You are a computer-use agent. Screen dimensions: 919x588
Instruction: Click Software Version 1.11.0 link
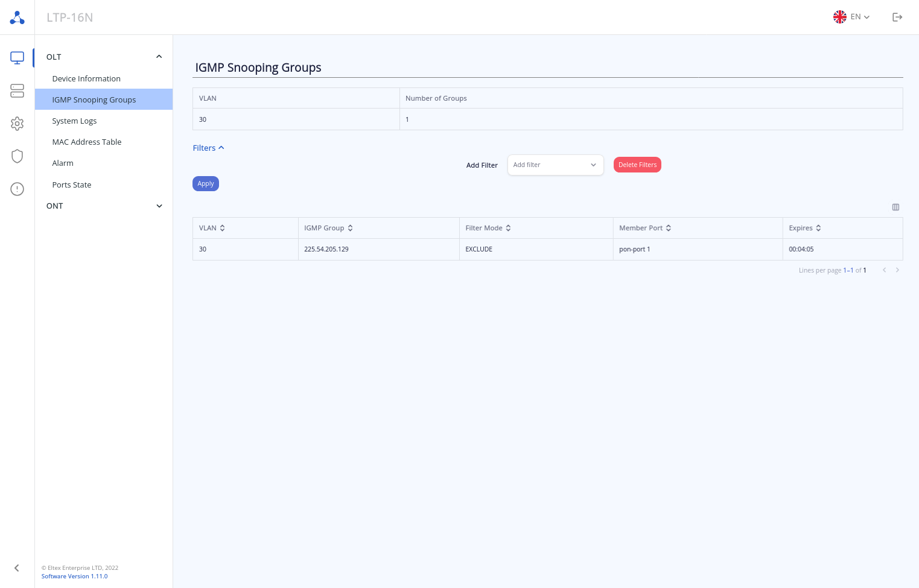point(74,576)
